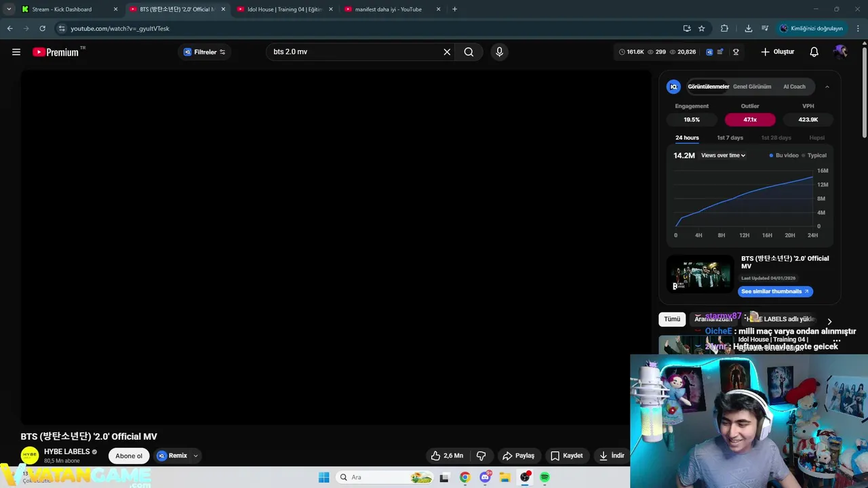Open Windows Start menu
Screen dimensions: 868x488
point(324,477)
